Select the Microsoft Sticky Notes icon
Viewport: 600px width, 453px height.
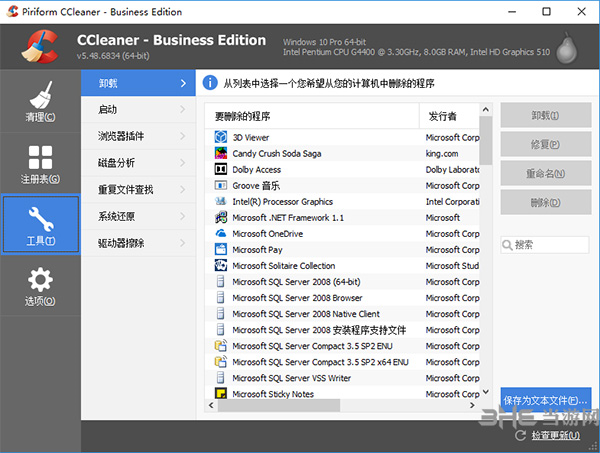point(221,393)
